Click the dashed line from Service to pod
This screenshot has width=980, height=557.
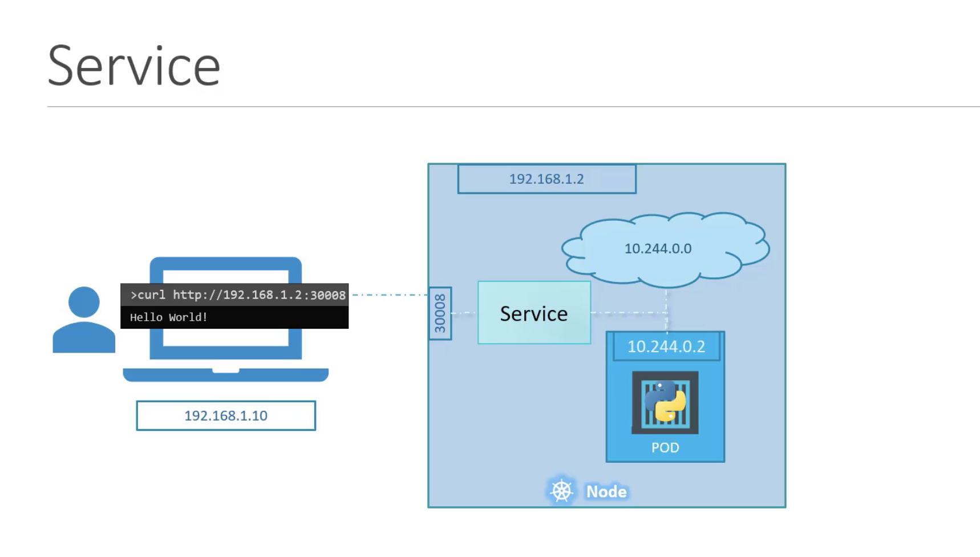coord(629,313)
